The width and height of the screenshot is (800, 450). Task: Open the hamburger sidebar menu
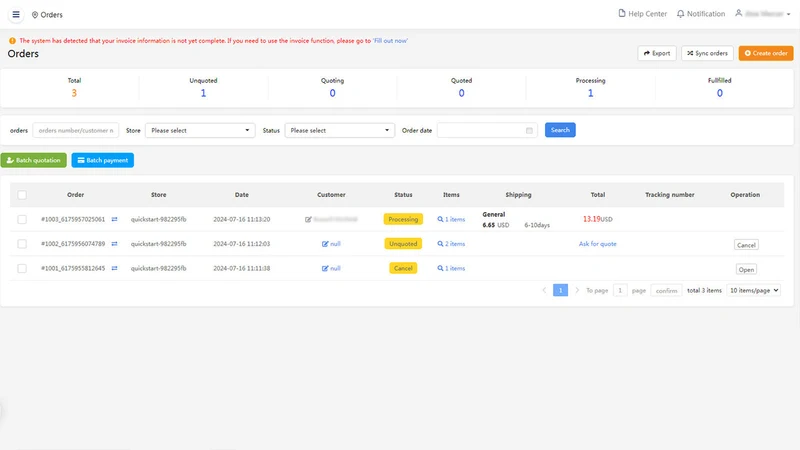click(16, 14)
